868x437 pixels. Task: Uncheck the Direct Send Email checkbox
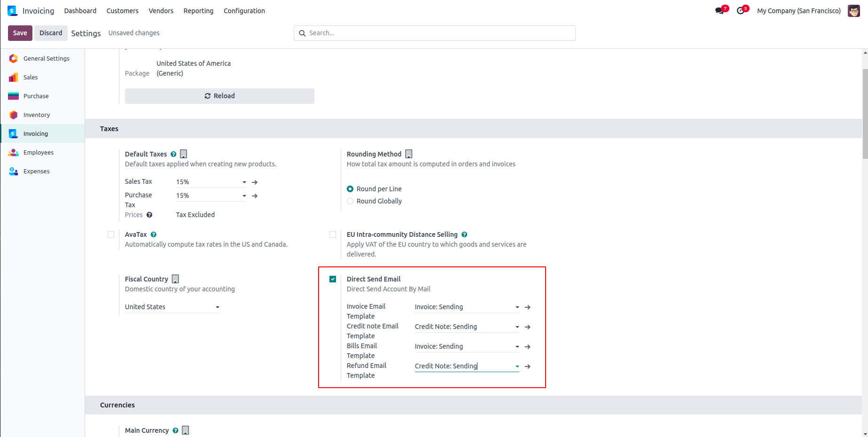coord(333,279)
